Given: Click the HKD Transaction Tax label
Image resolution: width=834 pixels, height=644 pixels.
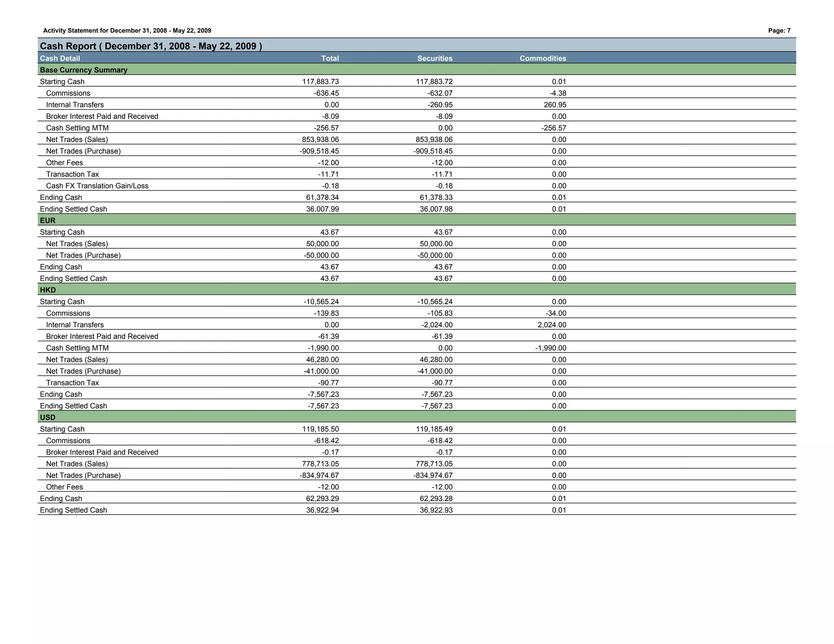Looking at the screenshot, I should tap(72, 383).
